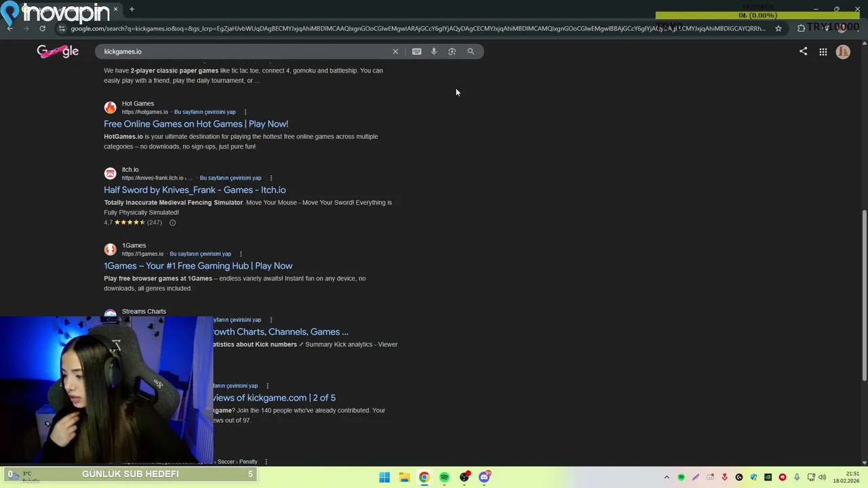The image size is (868, 488).
Task: Show hidden system tray icons
Action: (667, 477)
